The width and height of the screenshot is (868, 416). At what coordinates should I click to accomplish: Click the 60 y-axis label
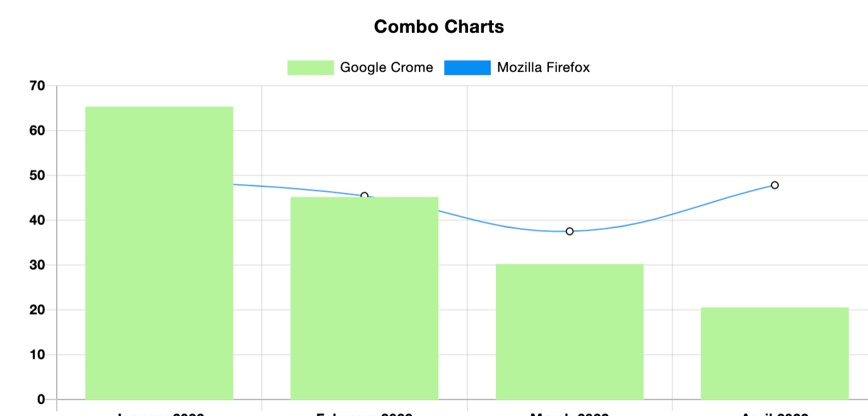(37, 130)
